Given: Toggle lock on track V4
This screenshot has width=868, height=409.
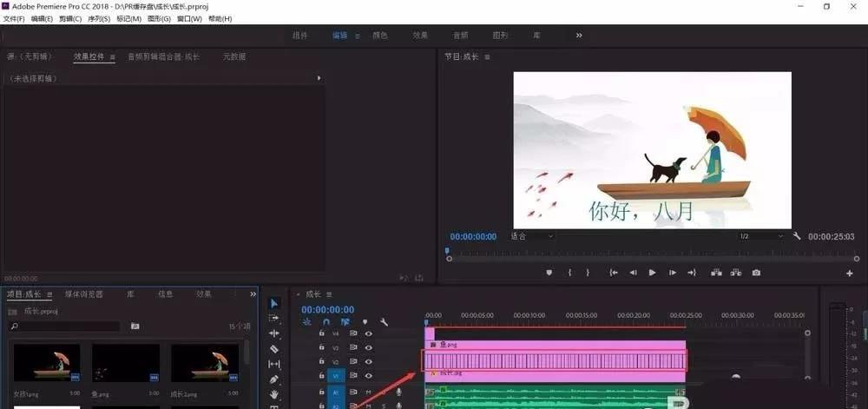Looking at the screenshot, I should point(322,333).
